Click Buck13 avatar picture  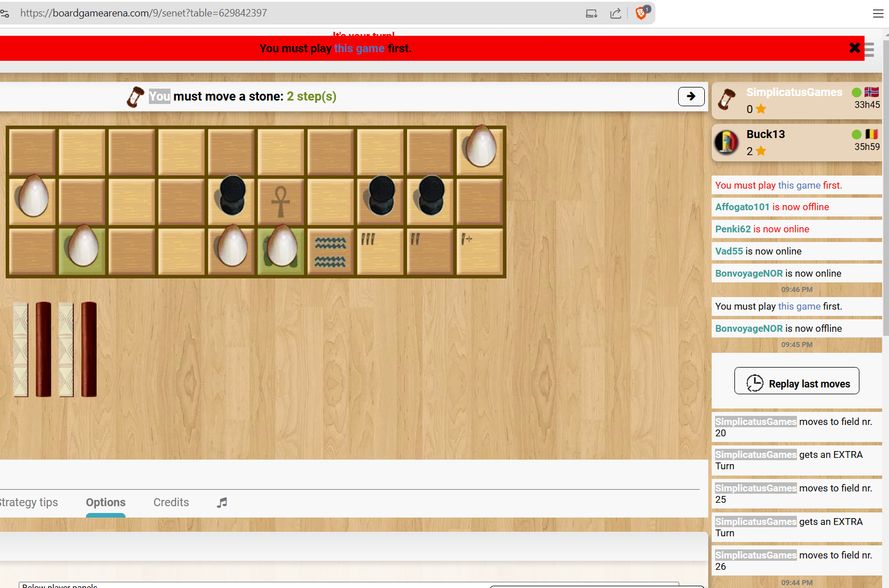[x=726, y=142]
